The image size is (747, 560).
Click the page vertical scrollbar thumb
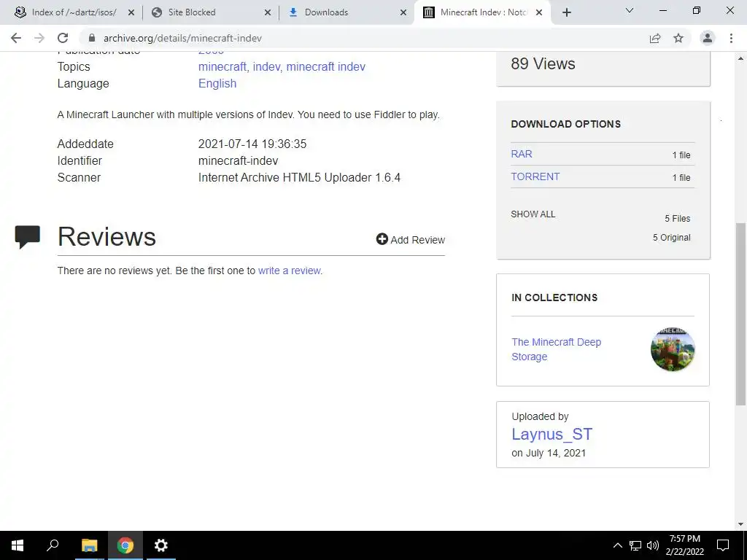[740, 314]
